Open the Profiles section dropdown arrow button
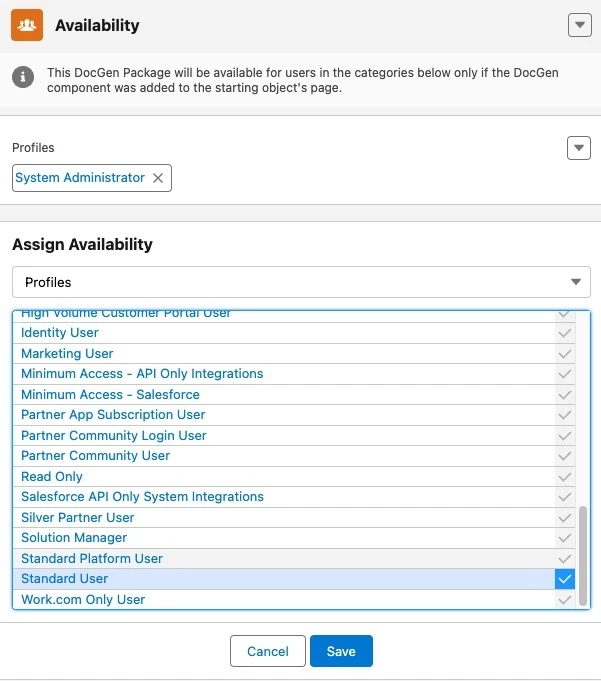The width and height of the screenshot is (601, 681). click(579, 148)
